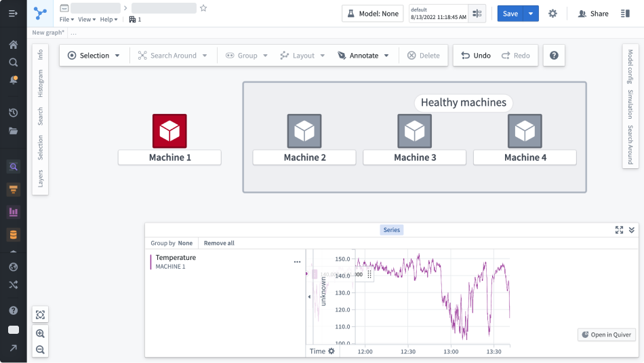Select the Machine 2 node
Screen dimensions: 644x363
304,131
